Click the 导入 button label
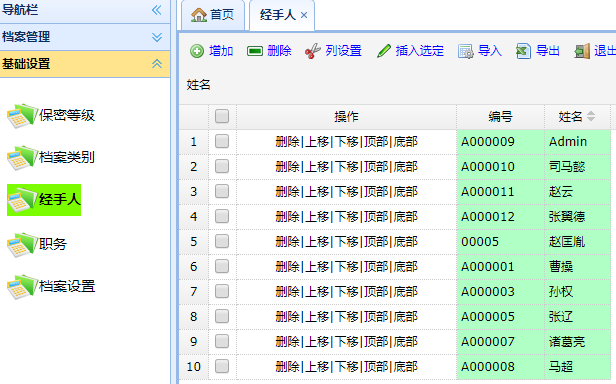 [490, 51]
